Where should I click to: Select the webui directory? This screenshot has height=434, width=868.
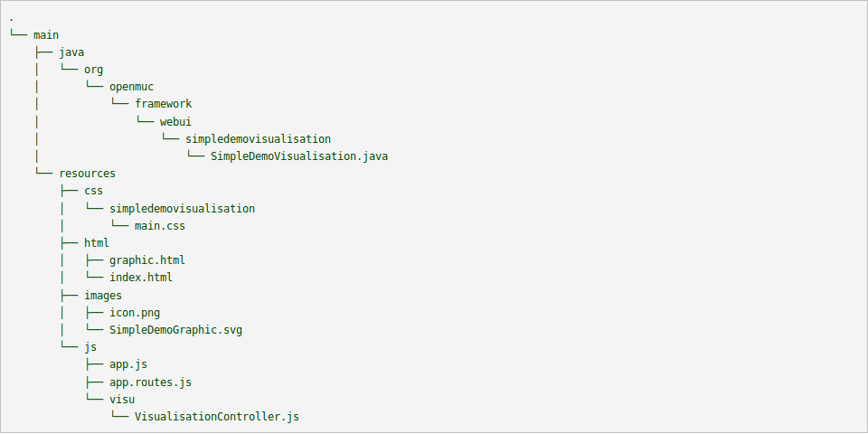point(175,121)
